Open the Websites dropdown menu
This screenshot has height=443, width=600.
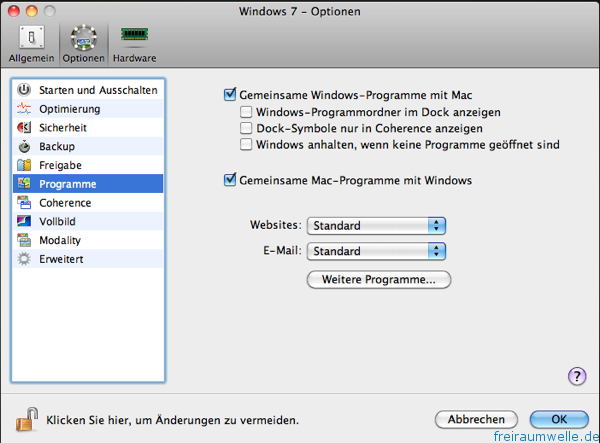pos(376,225)
